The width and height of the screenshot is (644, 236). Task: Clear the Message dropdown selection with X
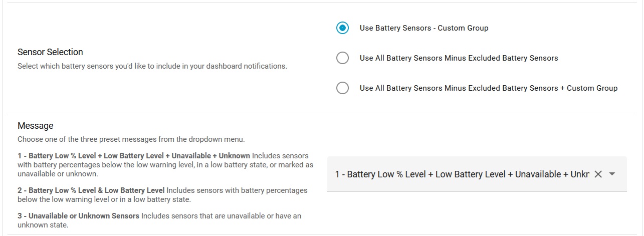pyautogui.click(x=597, y=174)
